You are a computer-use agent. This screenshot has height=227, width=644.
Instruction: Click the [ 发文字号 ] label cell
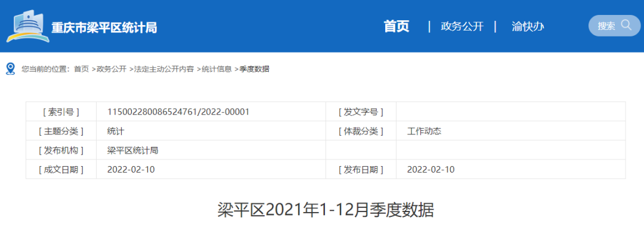click(x=361, y=112)
